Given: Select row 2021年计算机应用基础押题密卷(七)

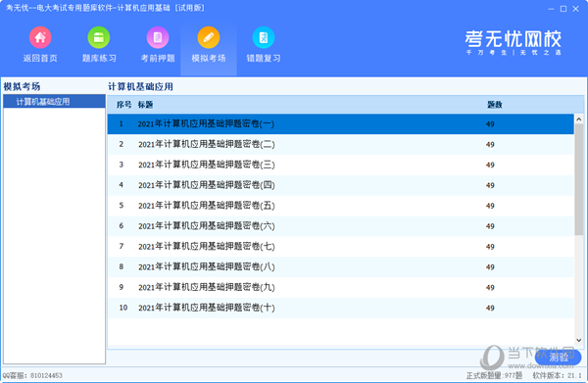Looking at the screenshot, I should (340, 247).
